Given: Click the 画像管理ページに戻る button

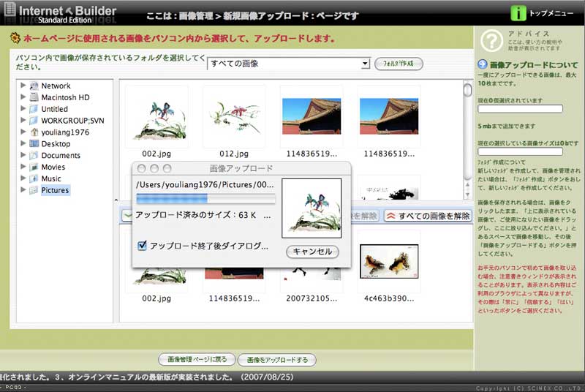Looking at the screenshot, I should pos(197,359).
